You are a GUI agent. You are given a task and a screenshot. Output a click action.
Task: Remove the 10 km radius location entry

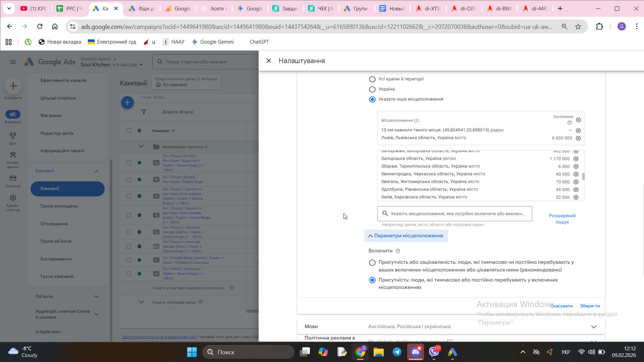(x=578, y=130)
